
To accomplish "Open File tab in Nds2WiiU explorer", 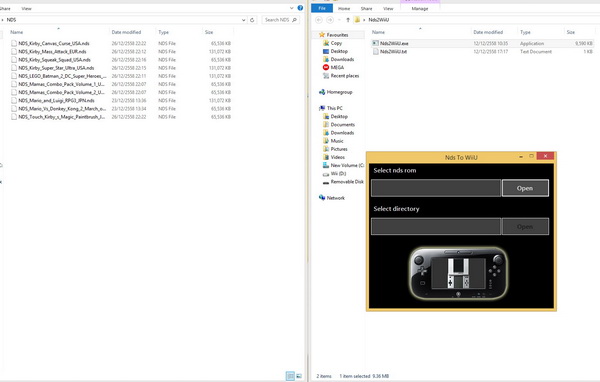I will 322,8.
